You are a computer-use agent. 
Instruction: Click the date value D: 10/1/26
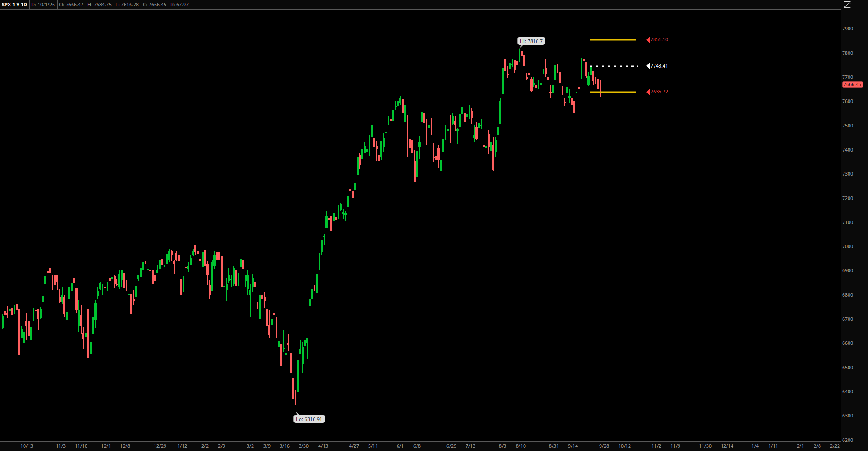pyautogui.click(x=43, y=5)
